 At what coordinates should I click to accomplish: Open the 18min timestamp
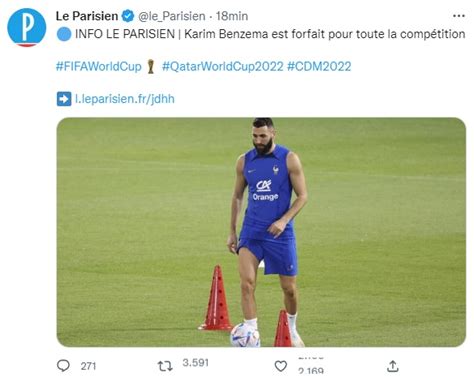point(232,16)
